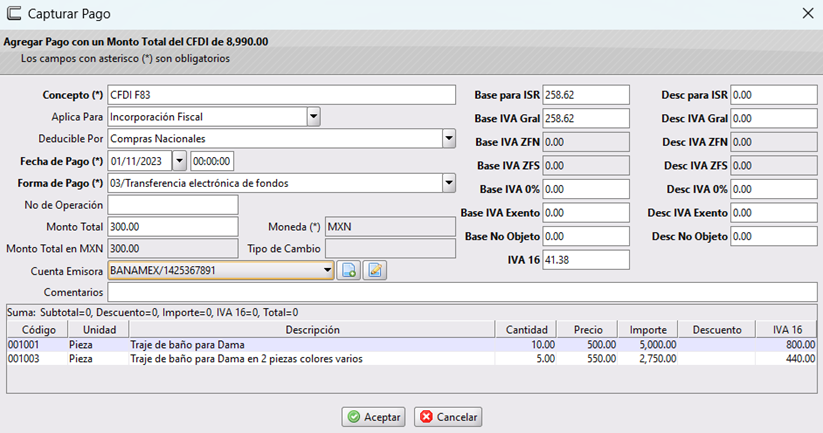Click the Concepto field containing CFDI F83

tap(281, 95)
